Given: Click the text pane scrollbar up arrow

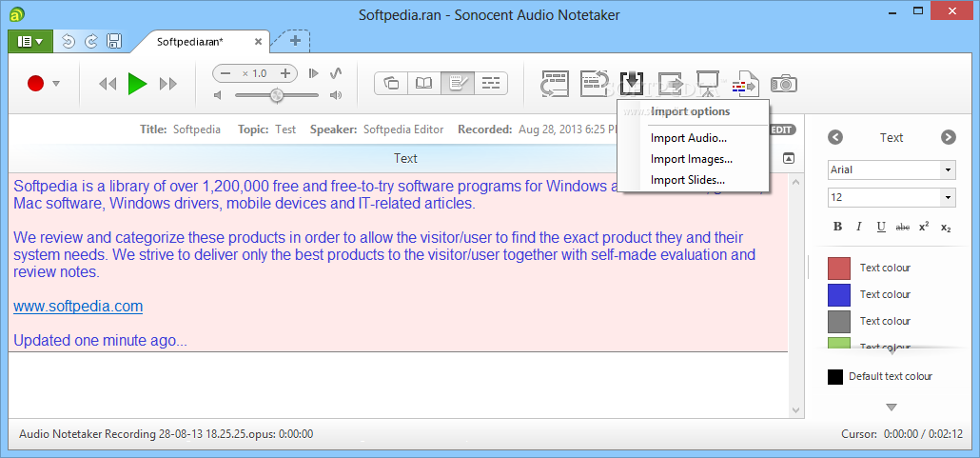Looking at the screenshot, I should [x=795, y=182].
